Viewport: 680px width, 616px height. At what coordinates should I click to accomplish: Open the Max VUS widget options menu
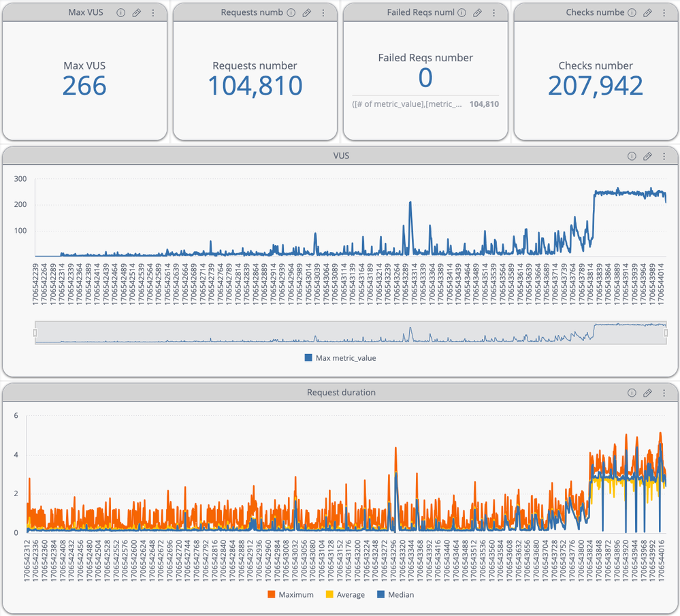tap(152, 13)
